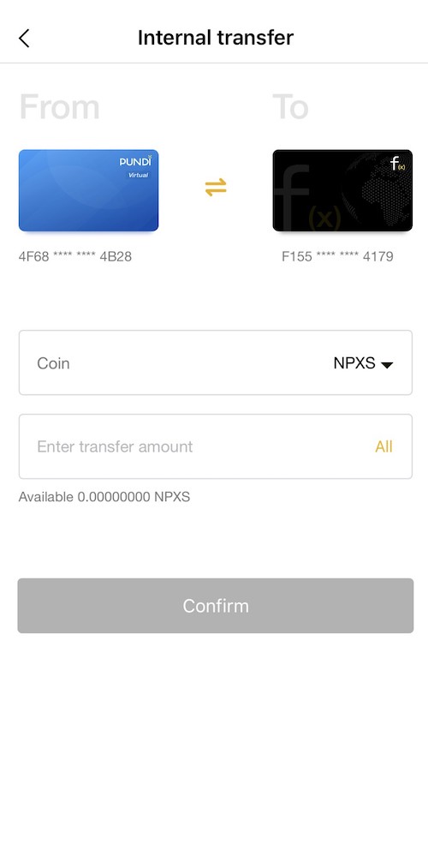Go back using the left arrow icon

[x=24, y=39]
